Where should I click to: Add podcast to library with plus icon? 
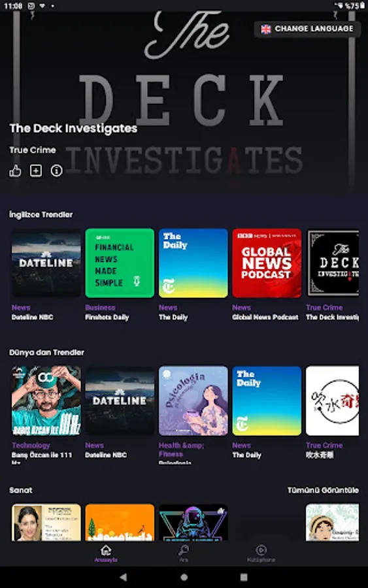point(36,171)
